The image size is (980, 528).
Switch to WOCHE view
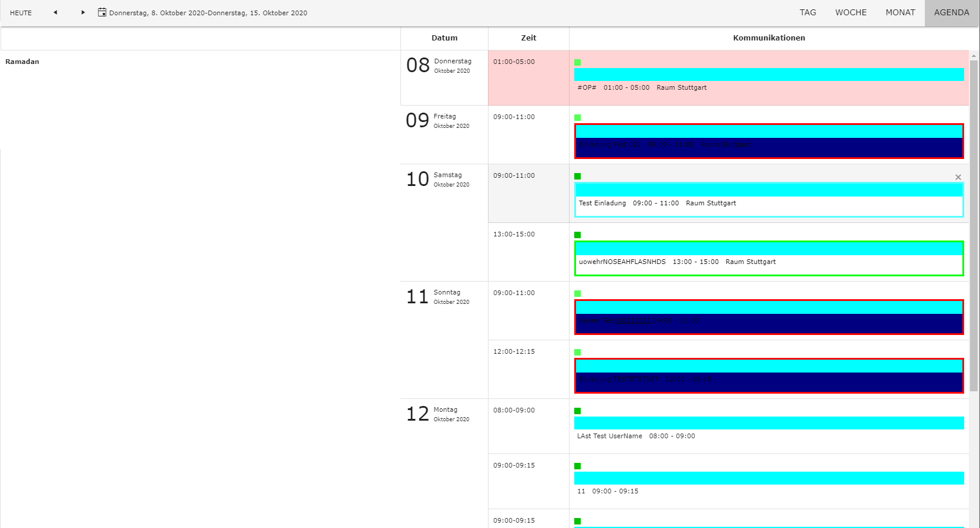click(850, 12)
